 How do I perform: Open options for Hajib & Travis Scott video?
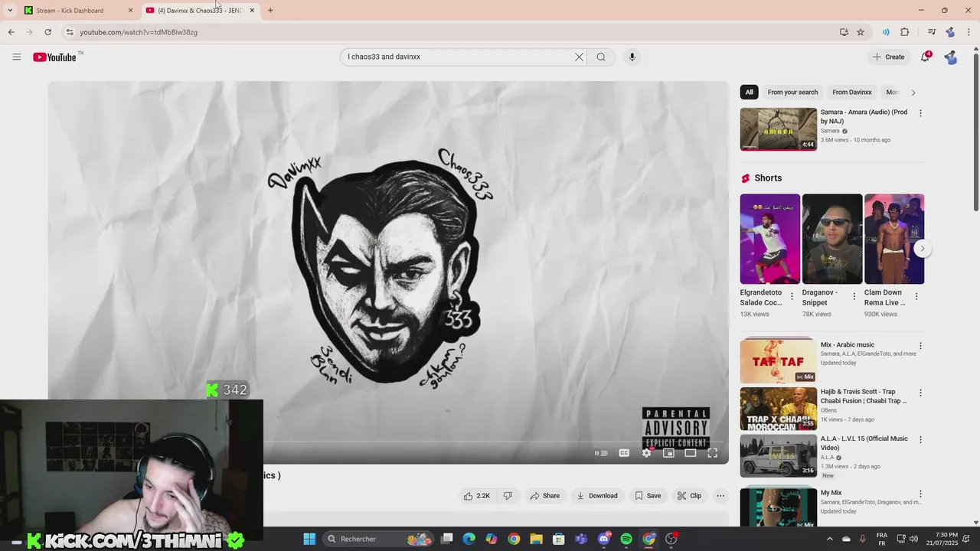pos(920,393)
